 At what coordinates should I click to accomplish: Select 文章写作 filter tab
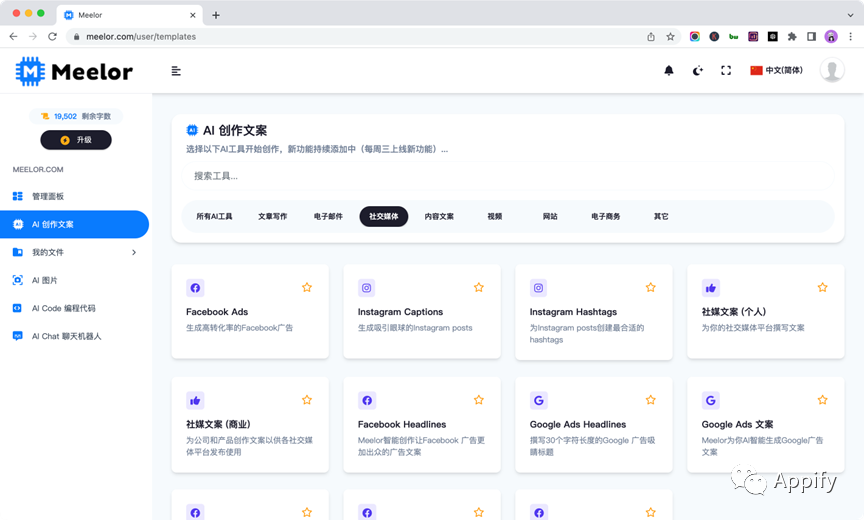tap(273, 216)
